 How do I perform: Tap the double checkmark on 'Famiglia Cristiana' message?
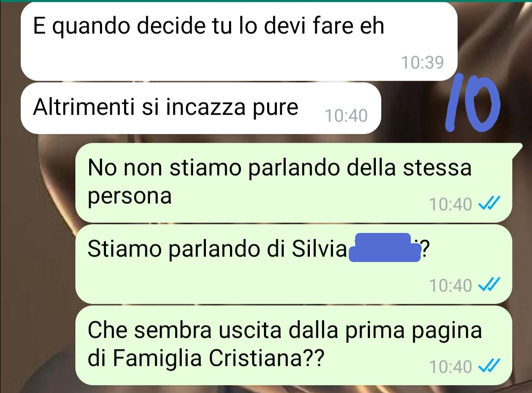pyautogui.click(x=489, y=366)
